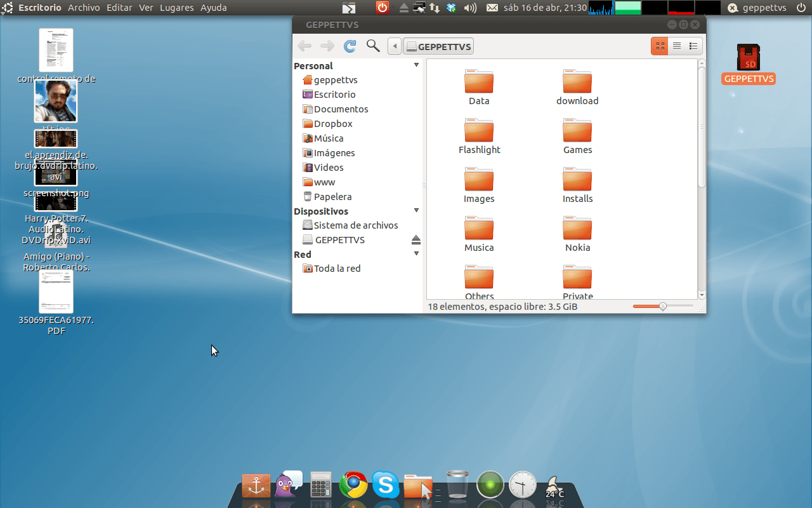Image resolution: width=812 pixels, height=508 pixels.
Task: Collapse the Dispositivos sidebar section
Action: [x=416, y=211]
